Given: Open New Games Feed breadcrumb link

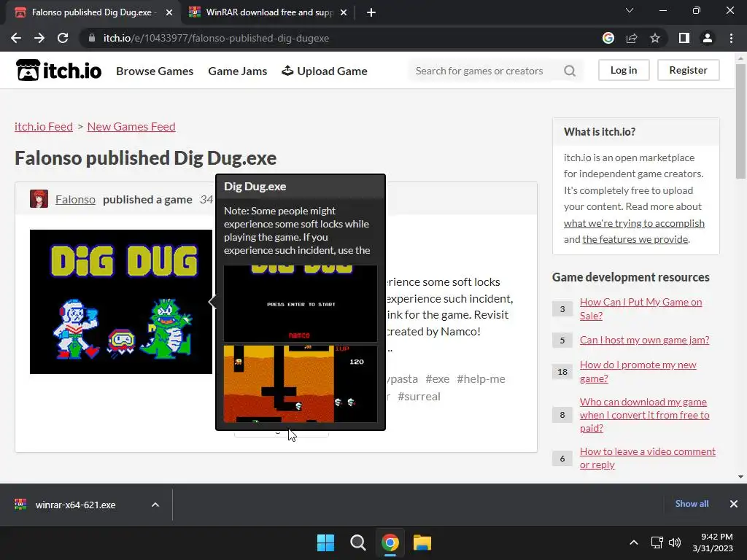Looking at the screenshot, I should click(x=131, y=127).
